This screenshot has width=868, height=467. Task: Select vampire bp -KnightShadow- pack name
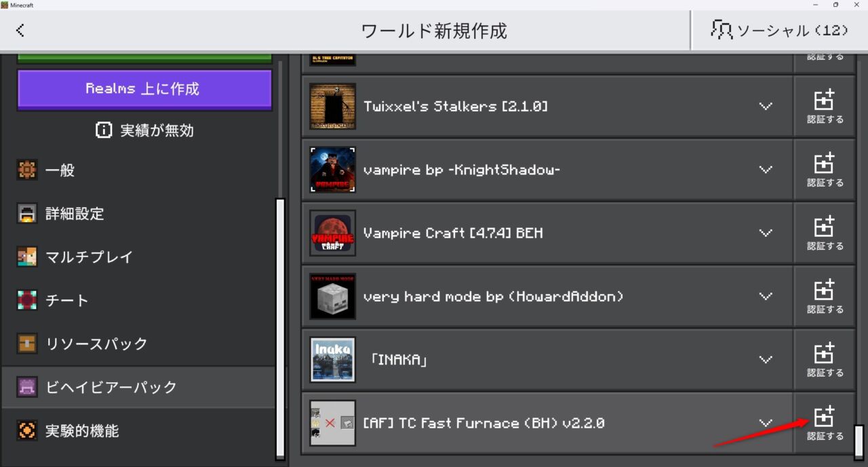[462, 170]
